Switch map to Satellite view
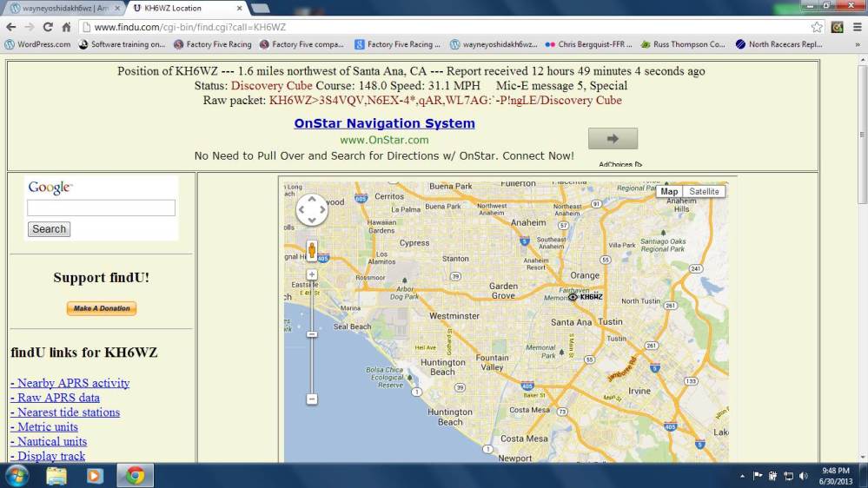868x488 pixels. tap(704, 191)
